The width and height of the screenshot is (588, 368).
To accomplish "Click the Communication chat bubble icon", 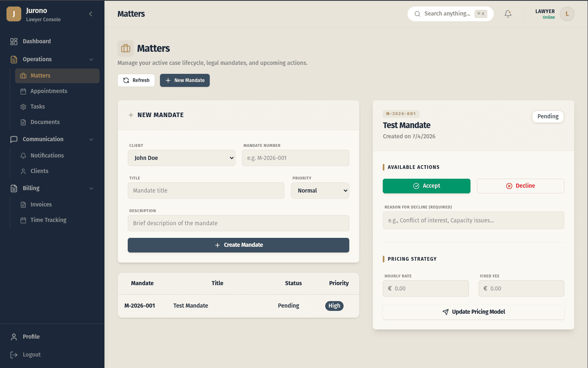I will coord(14,139).
